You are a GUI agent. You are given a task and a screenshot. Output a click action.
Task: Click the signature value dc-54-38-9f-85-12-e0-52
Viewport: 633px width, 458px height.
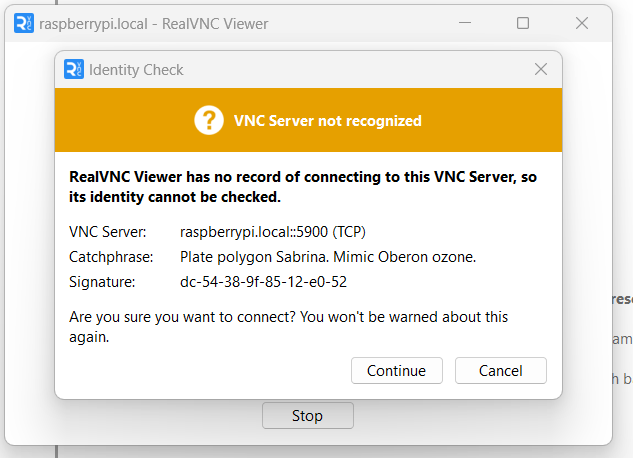click(263, 282)
